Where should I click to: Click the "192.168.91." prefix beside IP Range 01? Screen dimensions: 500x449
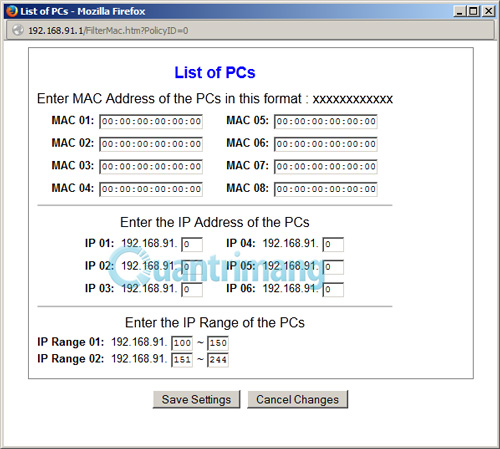point(139,342)
